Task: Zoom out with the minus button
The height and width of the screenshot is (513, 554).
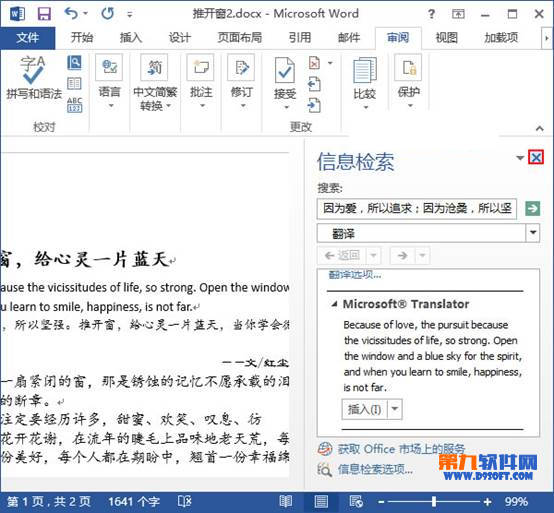Action: click(x=381, y=502)
